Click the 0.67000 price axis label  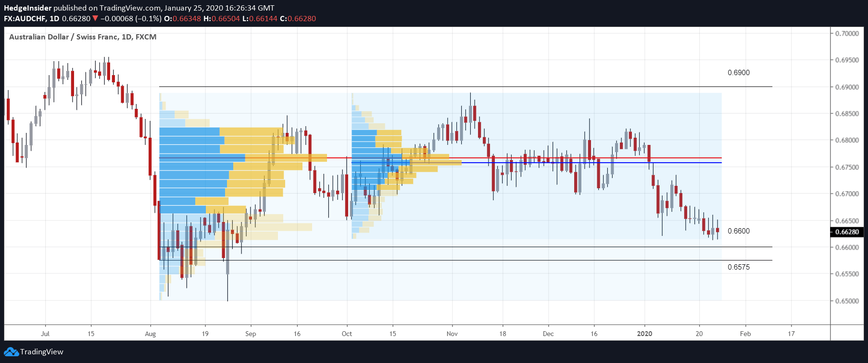point(847,194)
